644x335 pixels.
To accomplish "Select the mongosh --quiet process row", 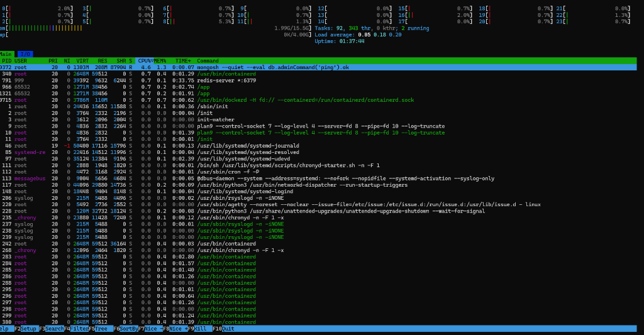I will pyautogui.click(x=318, y=67).
